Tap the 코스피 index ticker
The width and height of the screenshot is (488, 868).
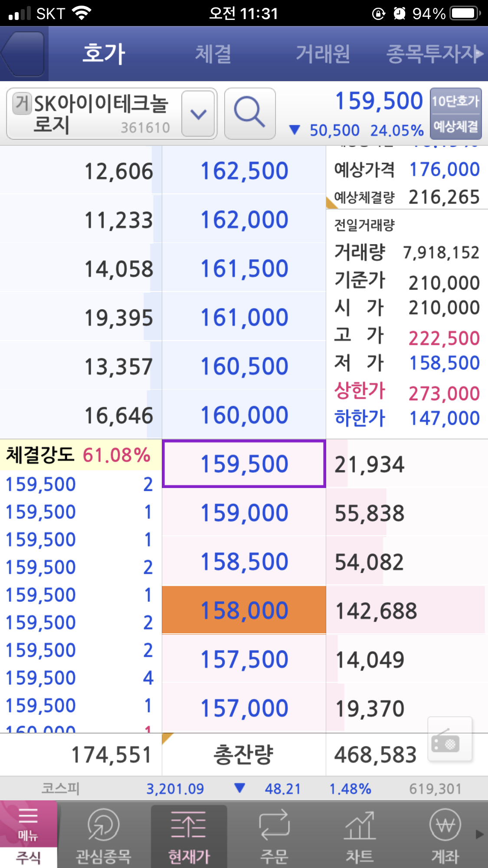pyautogui.click(x=244, y=788)
